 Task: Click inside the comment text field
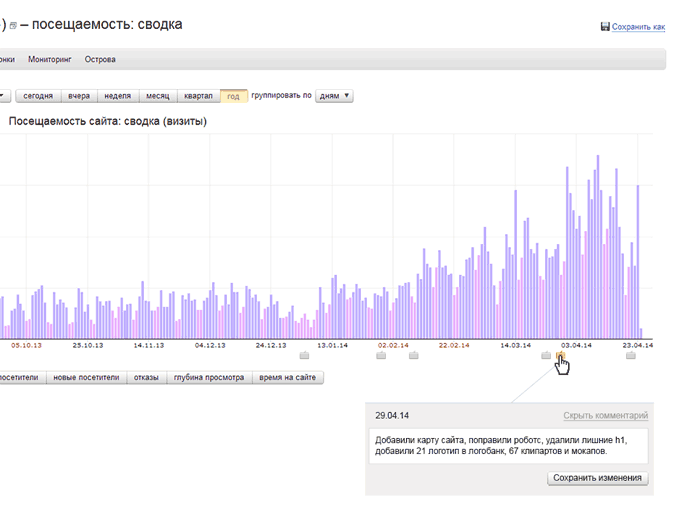[506, 446]
